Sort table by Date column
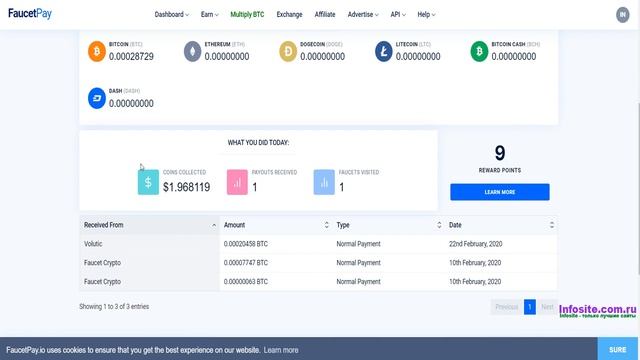The height and width of the screenshot is (360, 640). click(501, 225)
